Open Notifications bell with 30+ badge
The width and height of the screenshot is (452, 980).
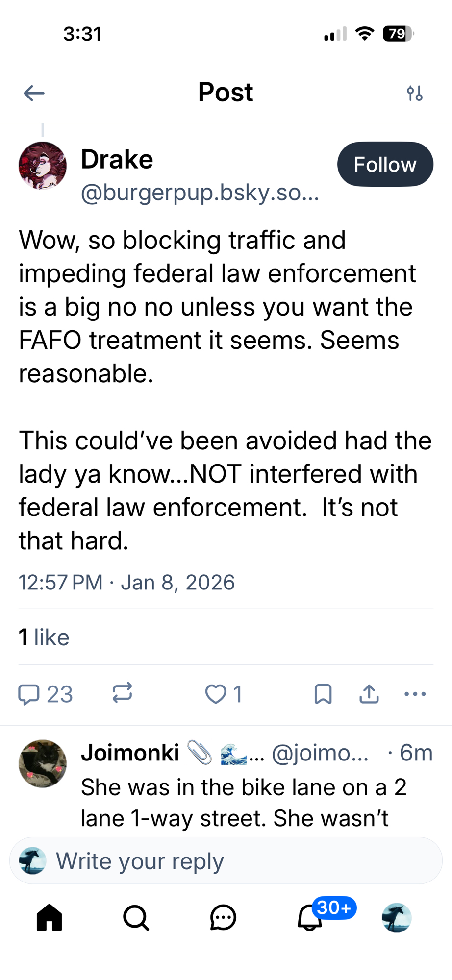(x=310, y=917)
